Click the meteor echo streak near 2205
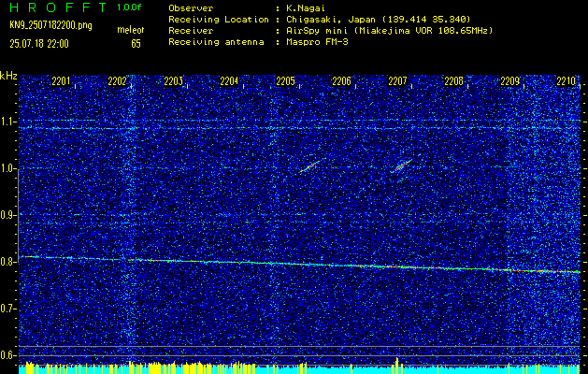Screen dimensions: 588x374 point(309,166)
